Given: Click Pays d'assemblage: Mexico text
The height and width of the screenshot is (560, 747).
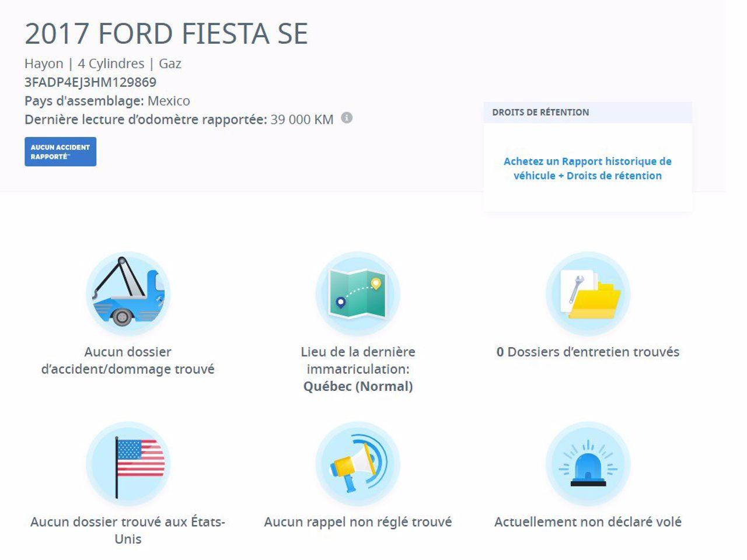Looking at the screenshot, I should pyautogui.click(x=107, y=101).
